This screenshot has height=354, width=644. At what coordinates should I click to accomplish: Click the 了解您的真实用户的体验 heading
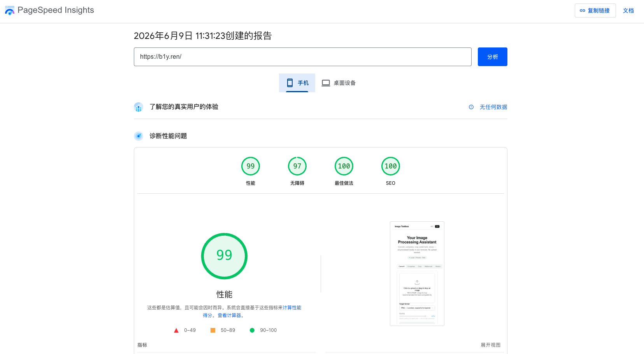pos(184,107)
